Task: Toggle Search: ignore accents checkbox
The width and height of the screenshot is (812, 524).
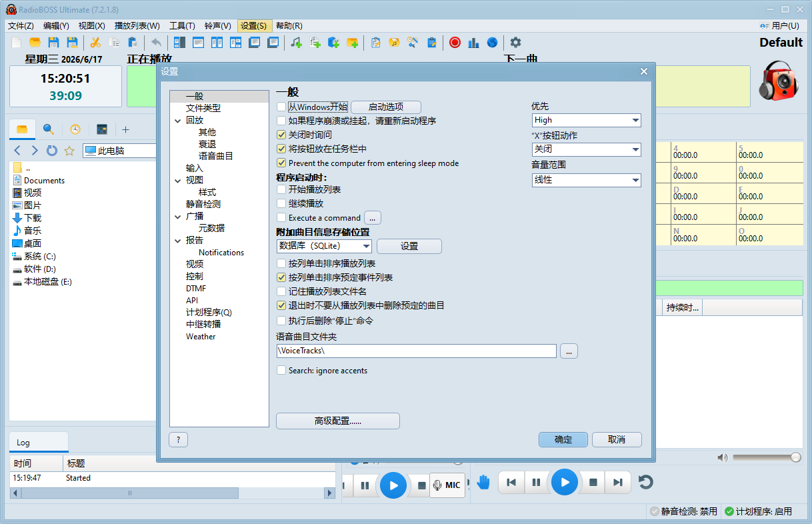Action: [281, 370]
